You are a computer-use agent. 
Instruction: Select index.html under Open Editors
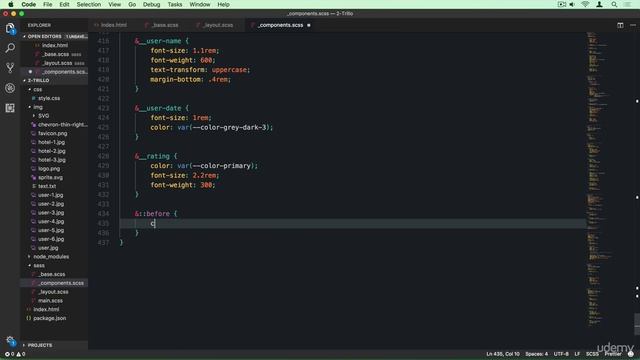55,45
